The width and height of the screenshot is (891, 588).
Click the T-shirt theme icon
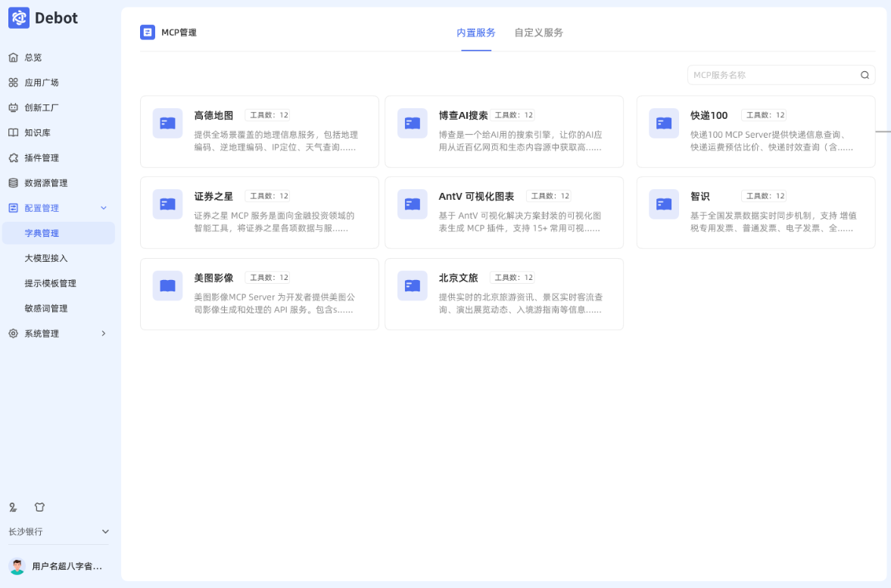click(x=40, y=507)
